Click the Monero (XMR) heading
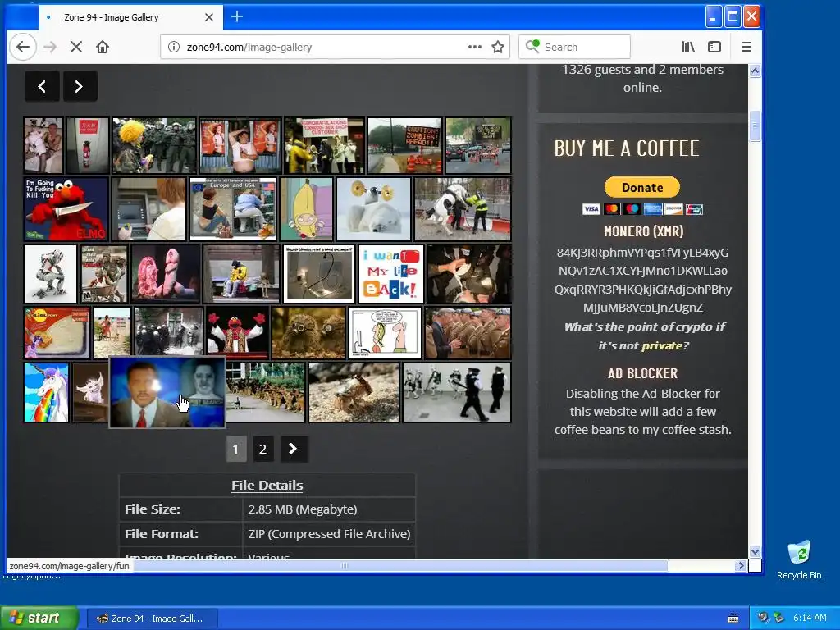Viewport: 840px width, 630px height. tap(643, 231)
